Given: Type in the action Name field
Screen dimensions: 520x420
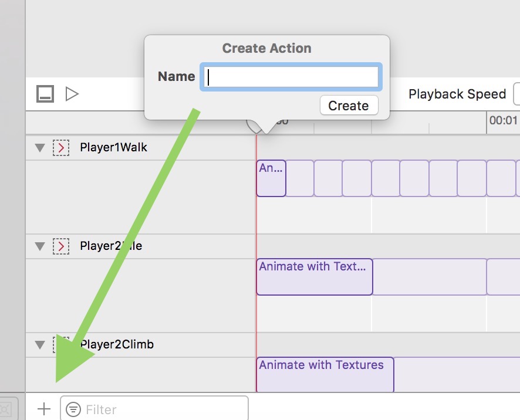Looking at the screenshot, I should (x=291, y=77).
